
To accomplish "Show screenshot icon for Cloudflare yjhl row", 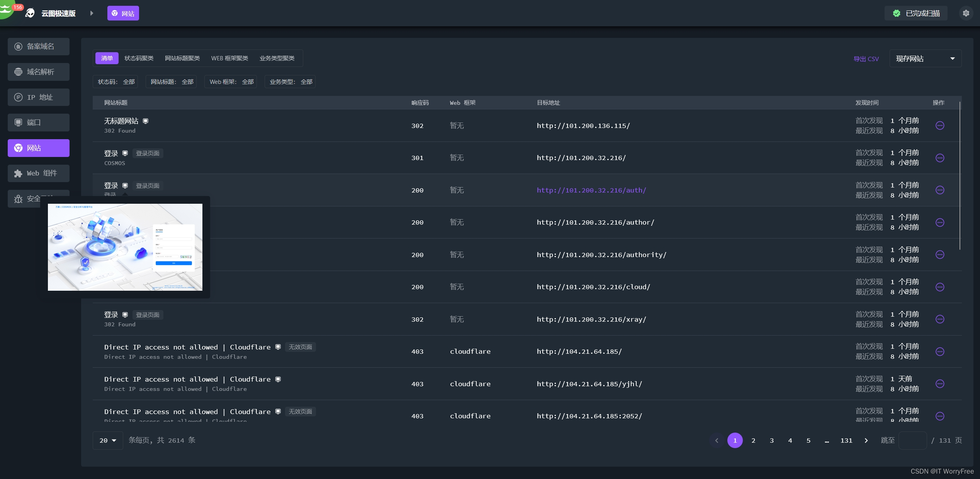I will 278,379.
